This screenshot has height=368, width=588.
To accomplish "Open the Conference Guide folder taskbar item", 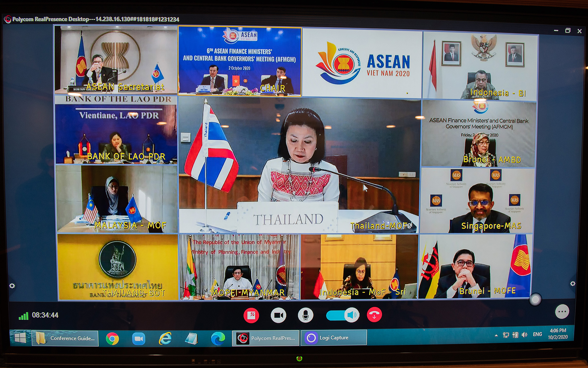I will (65, 338).
